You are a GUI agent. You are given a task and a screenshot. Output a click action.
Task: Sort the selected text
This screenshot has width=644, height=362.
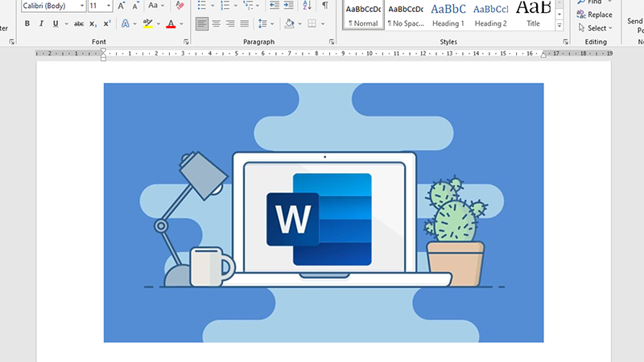tap(307, 6)
